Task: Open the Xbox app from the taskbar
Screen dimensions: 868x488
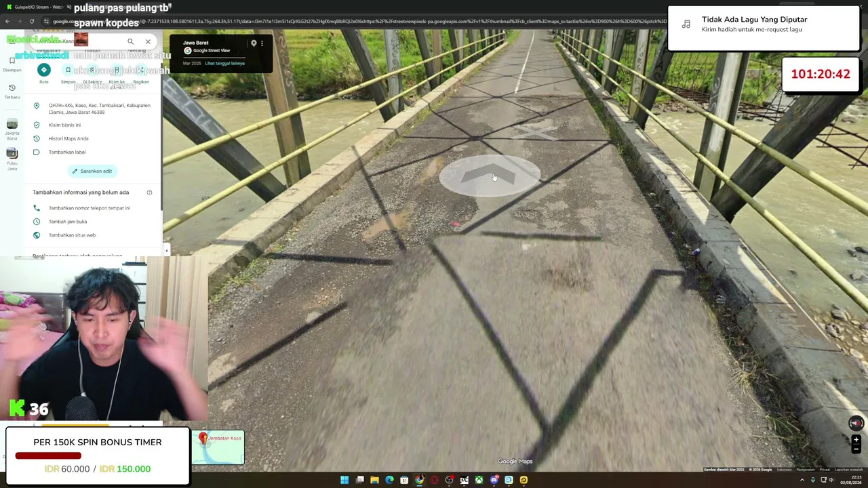Action: click(x=479, y=480)
